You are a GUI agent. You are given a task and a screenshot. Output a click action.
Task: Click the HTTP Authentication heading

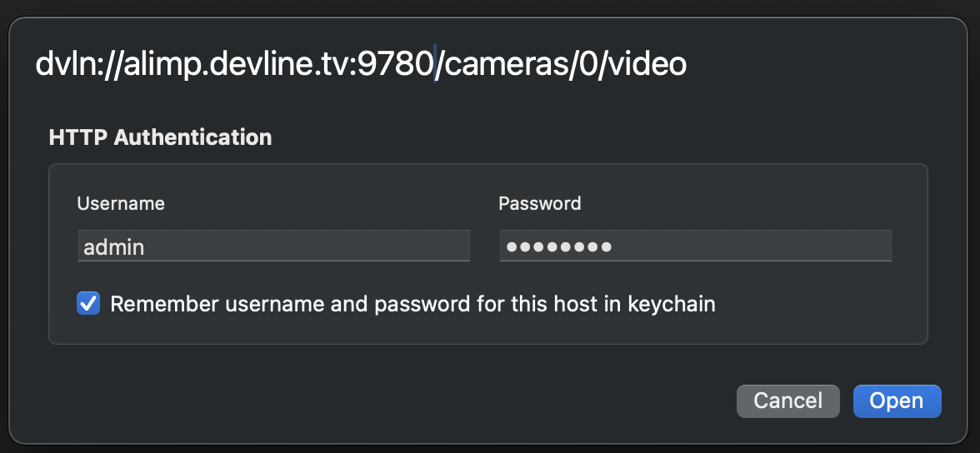click(160, 137)
